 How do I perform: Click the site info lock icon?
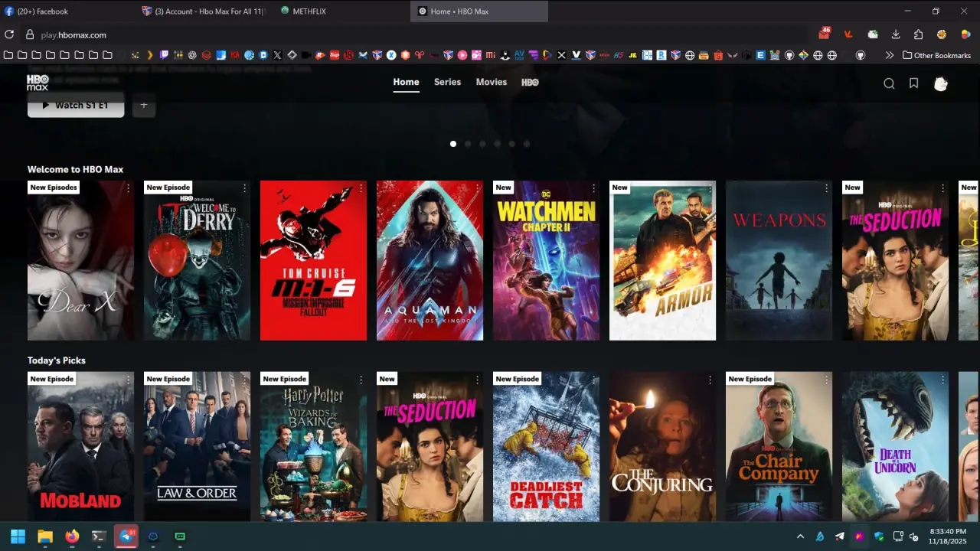click(30, 34)
